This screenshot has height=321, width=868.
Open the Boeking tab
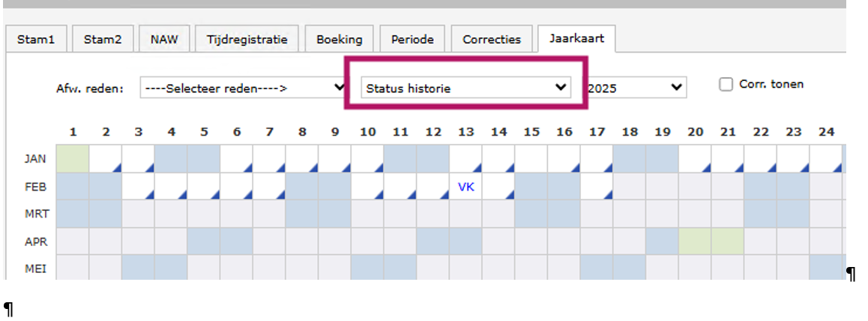point(340,40)
